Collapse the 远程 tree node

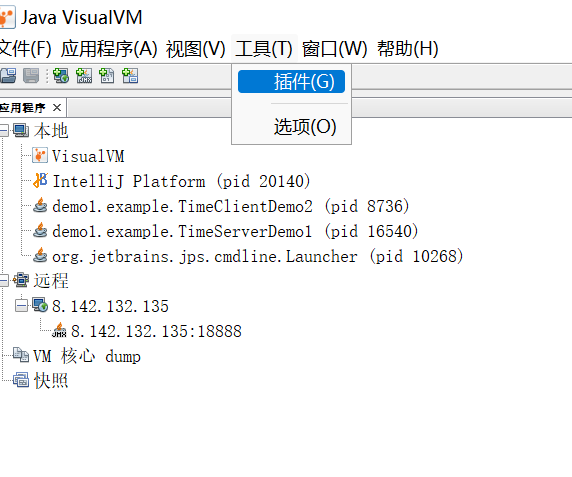tap(3, 280)
